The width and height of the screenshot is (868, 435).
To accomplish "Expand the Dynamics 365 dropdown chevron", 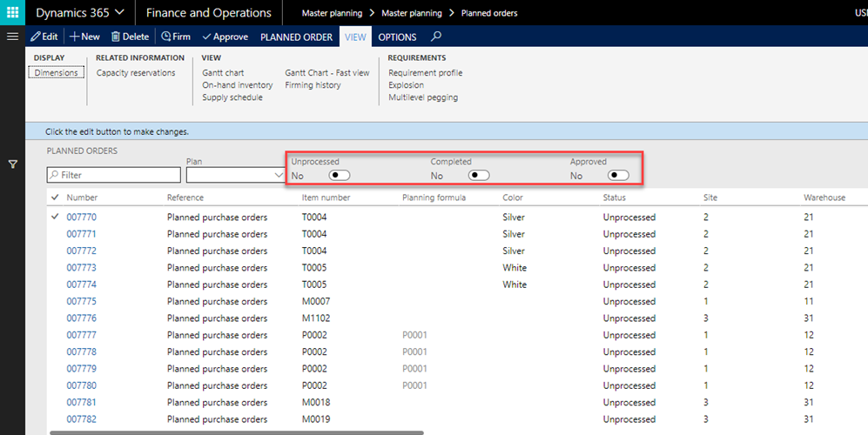I will 118,13.
